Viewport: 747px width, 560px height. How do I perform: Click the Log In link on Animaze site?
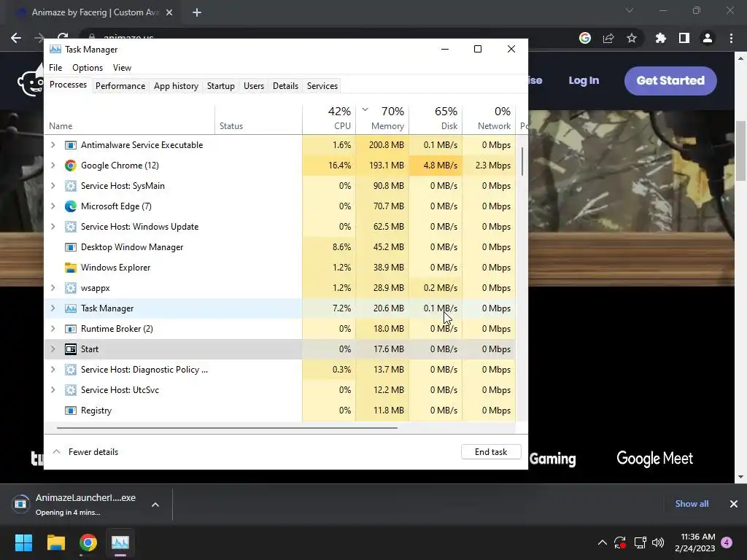tap(584, 80)
